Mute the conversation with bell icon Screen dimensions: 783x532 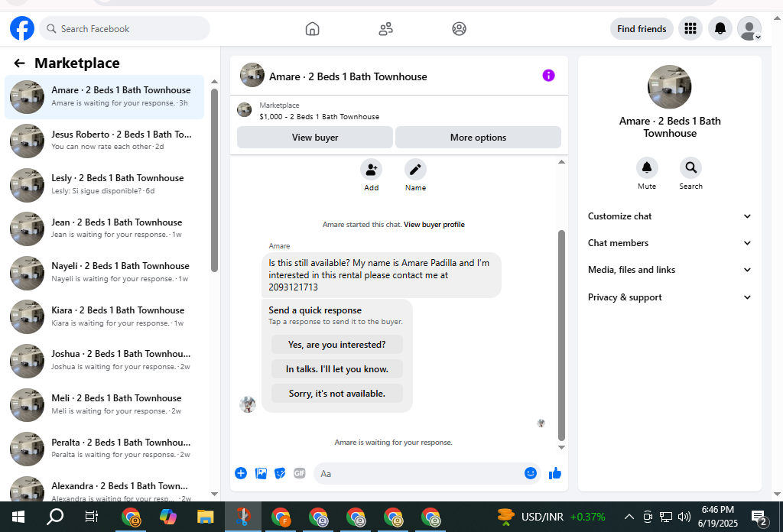pyautogui.click(x=647, y=167)
